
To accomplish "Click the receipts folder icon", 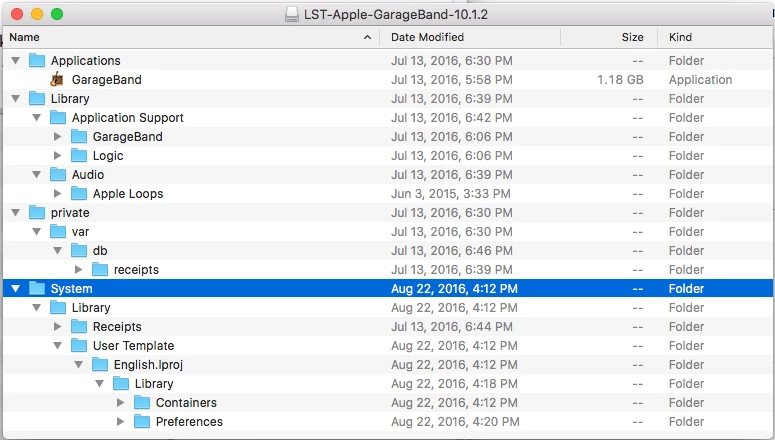I will coord(100,269).
